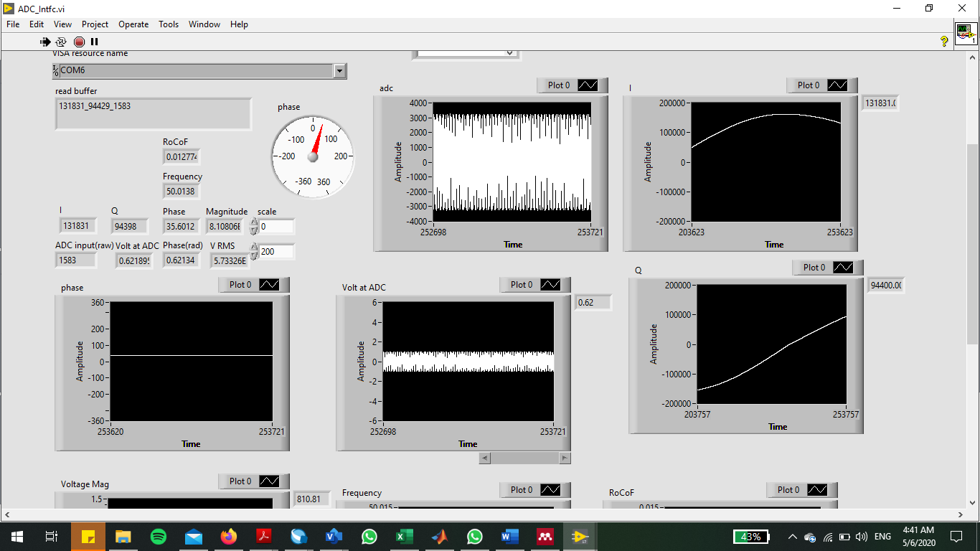The image size is (980, 551).
Task: Click the I indicator value 131831
Action: point(77,225)
